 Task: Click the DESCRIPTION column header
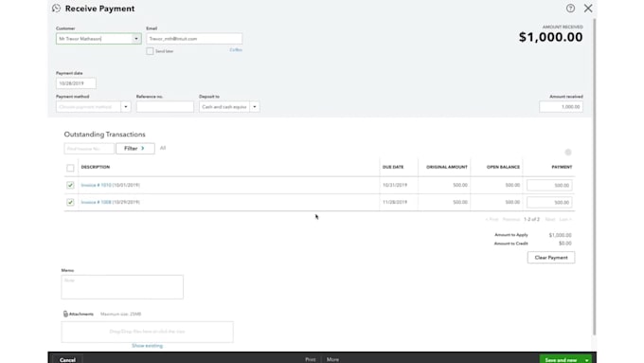coord(96,167)
